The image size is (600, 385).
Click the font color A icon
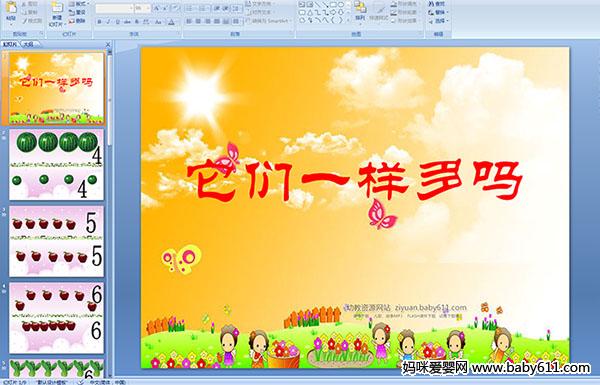[x=171, y=22]
